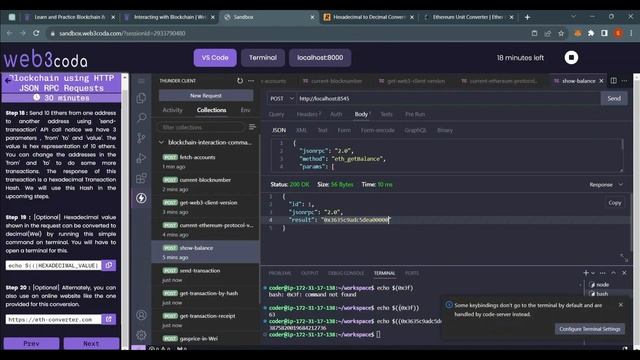Go back using the tutorial arrow
This screenshot has width=640, height=360.
8,80
